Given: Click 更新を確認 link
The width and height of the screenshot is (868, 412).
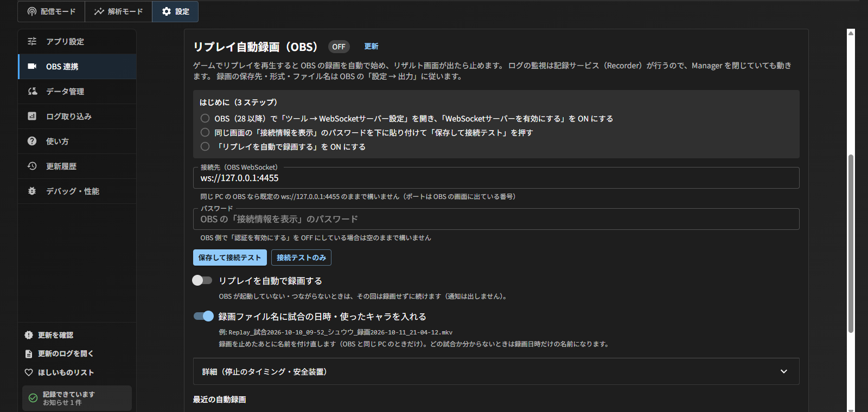Looking at the screenshot, I should [55, 335].
